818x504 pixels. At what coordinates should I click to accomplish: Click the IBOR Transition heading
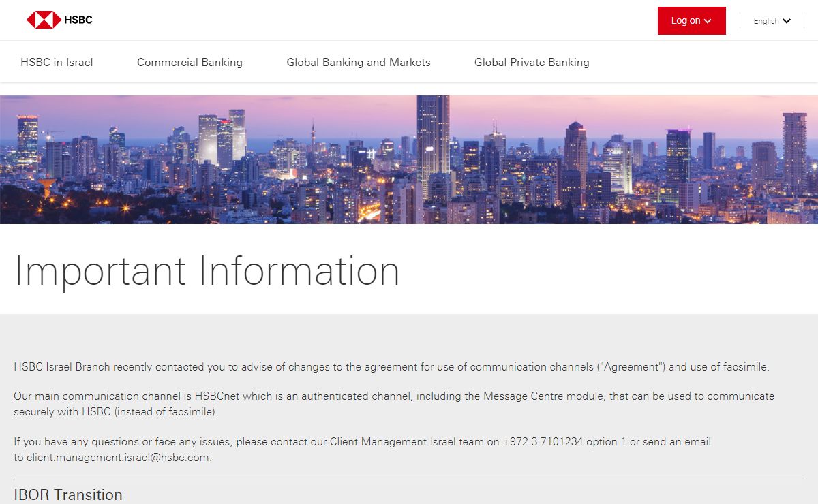coord(68,494)
